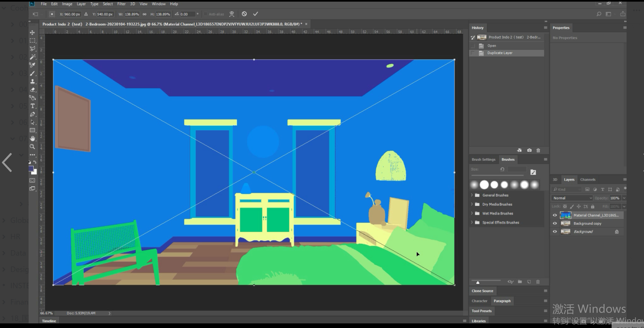The height and width of the screenshot is (328, 644).
Task: Select the Zoom tool in toolbar
Action: click(32, 147)
